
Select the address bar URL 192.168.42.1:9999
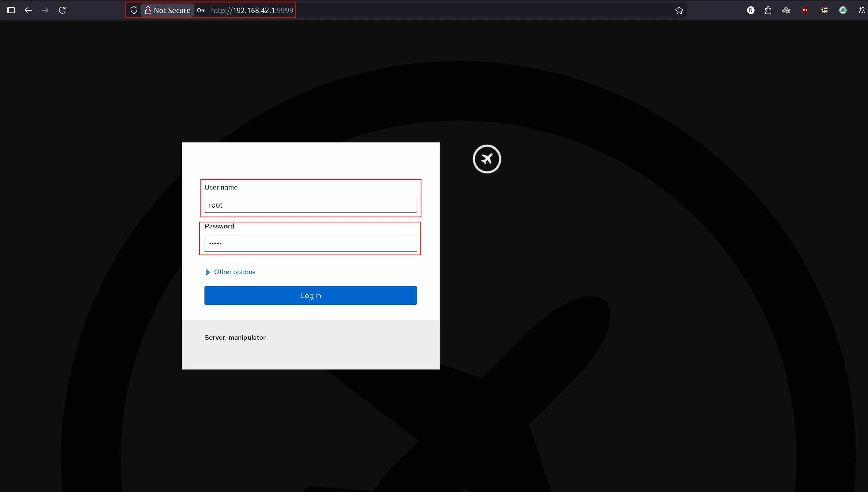252,10
